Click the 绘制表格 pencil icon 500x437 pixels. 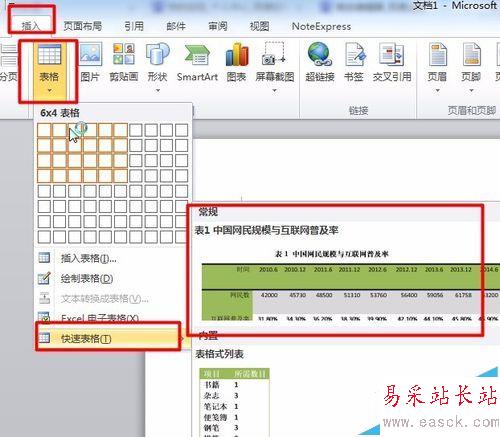tap(44, 278)
